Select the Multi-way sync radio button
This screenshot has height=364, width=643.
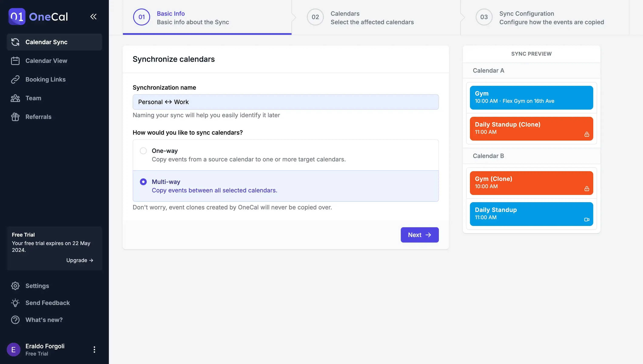[x=143, y=182]
